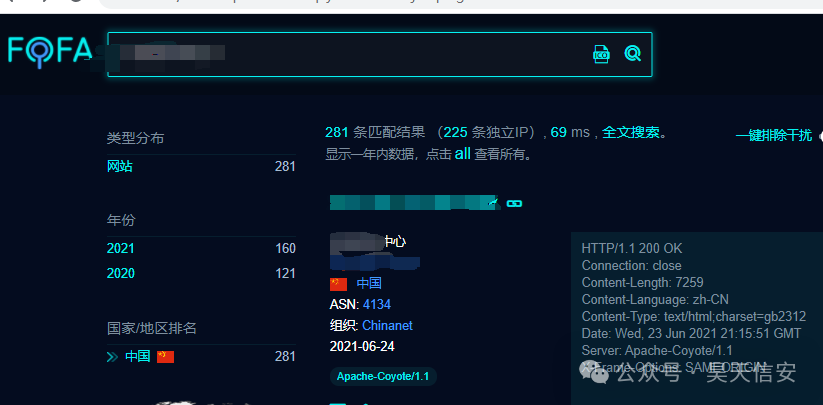Click the Chinanet organization link
Screen dimensions: 823x405
(387, 325)
